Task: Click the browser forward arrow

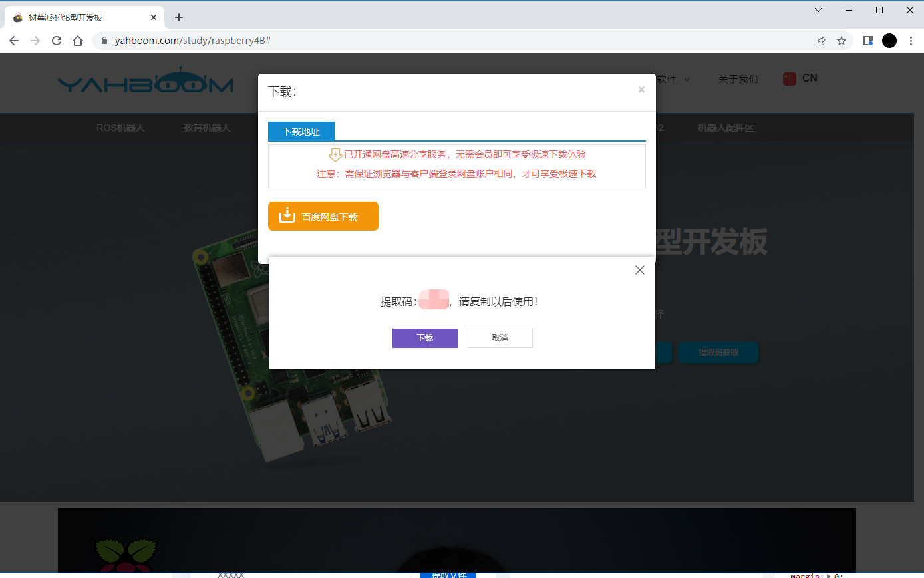Action: click(35, 41)
